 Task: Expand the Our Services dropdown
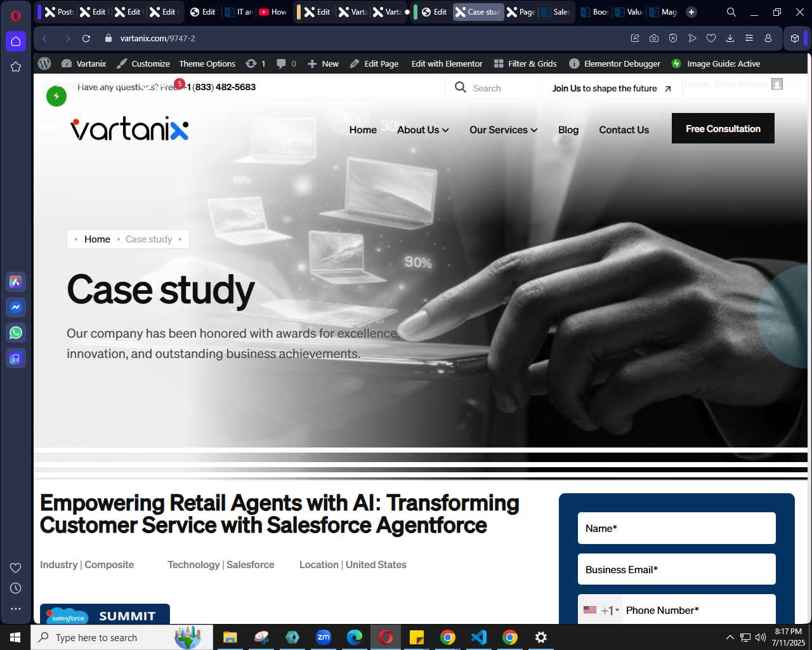point(504,129)
